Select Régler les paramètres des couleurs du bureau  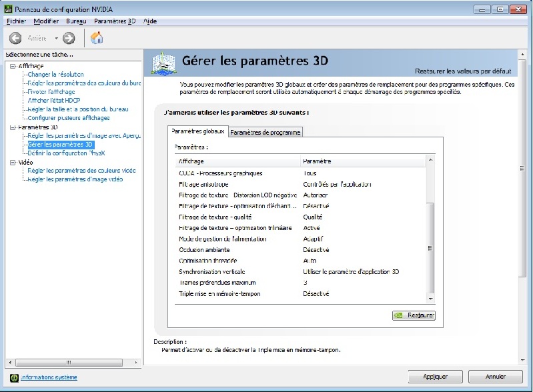click(84, 83)
